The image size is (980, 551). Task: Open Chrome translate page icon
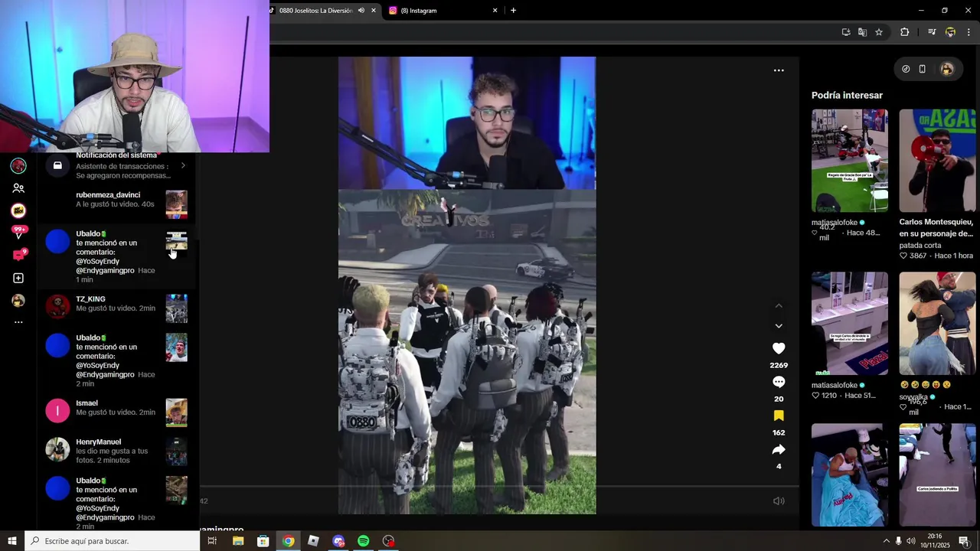coord(862,32)
